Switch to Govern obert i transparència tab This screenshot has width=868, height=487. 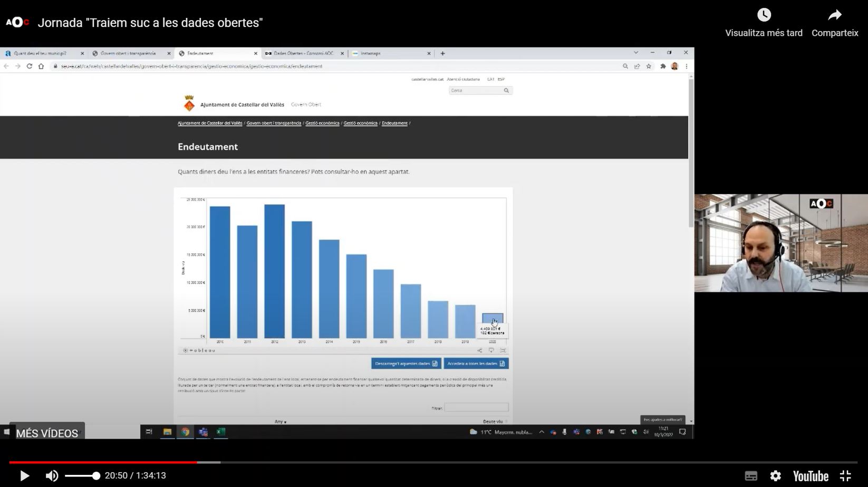point(128,53)
